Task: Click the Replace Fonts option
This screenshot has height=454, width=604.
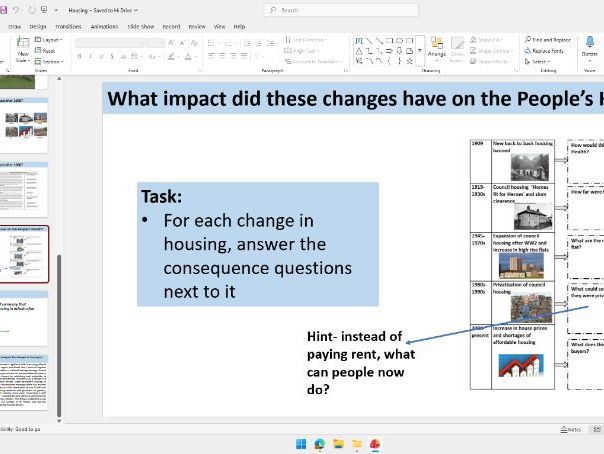Action: click(x=546, y=50)
